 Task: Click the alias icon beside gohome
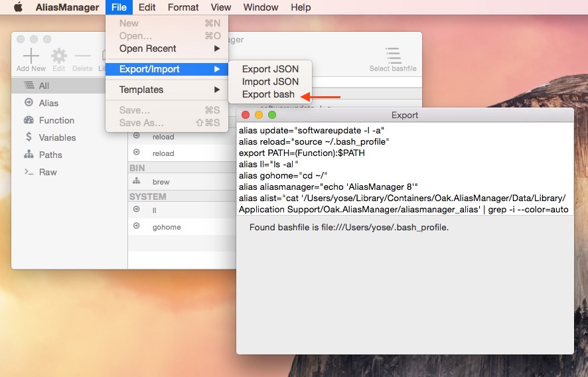(x=137, y=226)
